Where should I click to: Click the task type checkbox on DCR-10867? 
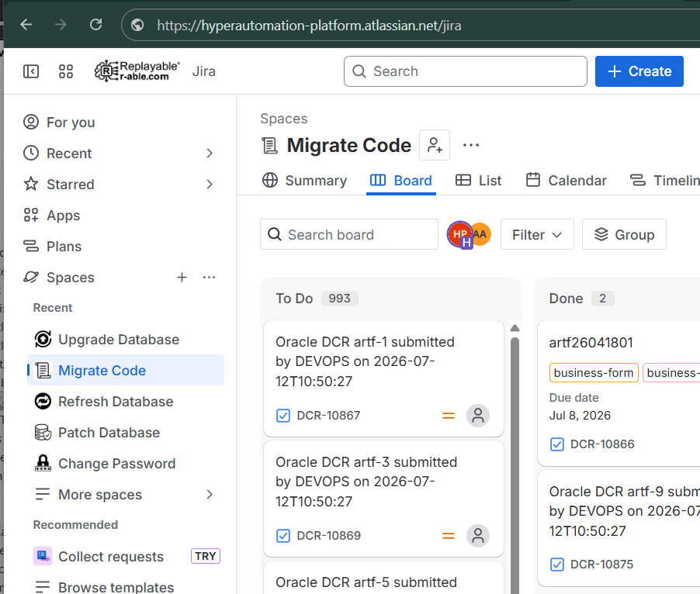pos(283,416)
